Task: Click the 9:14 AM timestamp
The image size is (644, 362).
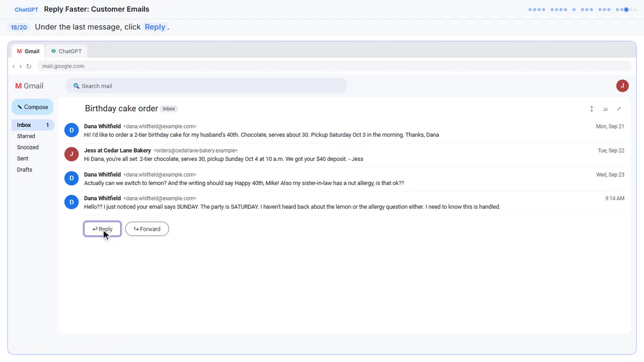Action: point(615,199)
